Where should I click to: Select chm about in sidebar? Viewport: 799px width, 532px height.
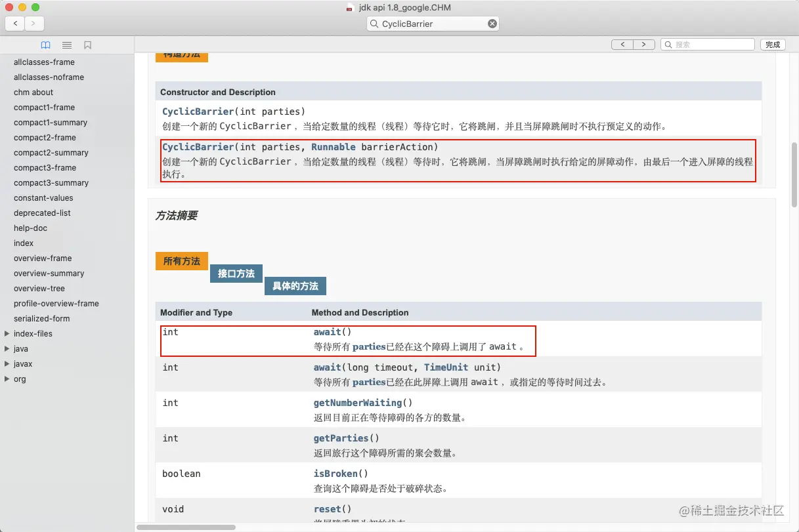(33, 92)
